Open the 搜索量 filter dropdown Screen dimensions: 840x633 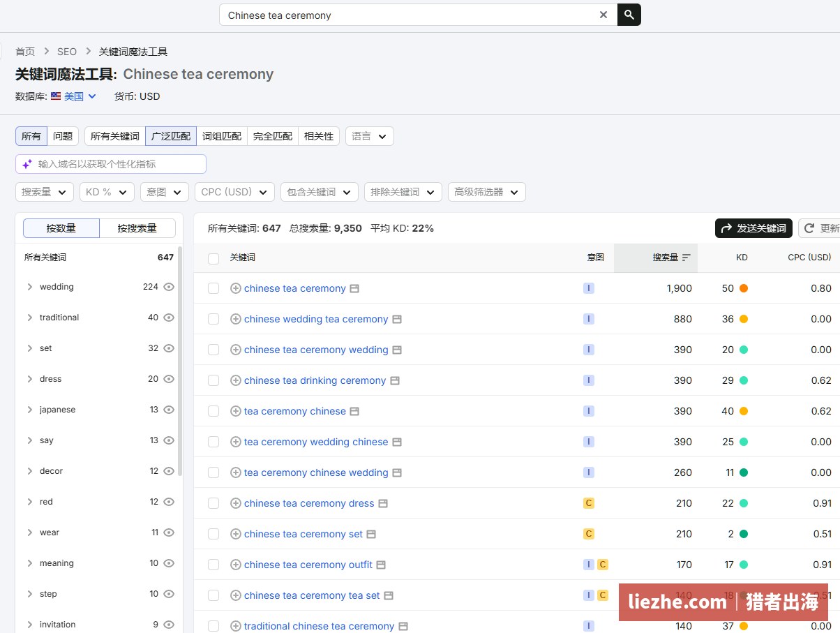click(x=45, y=192)
